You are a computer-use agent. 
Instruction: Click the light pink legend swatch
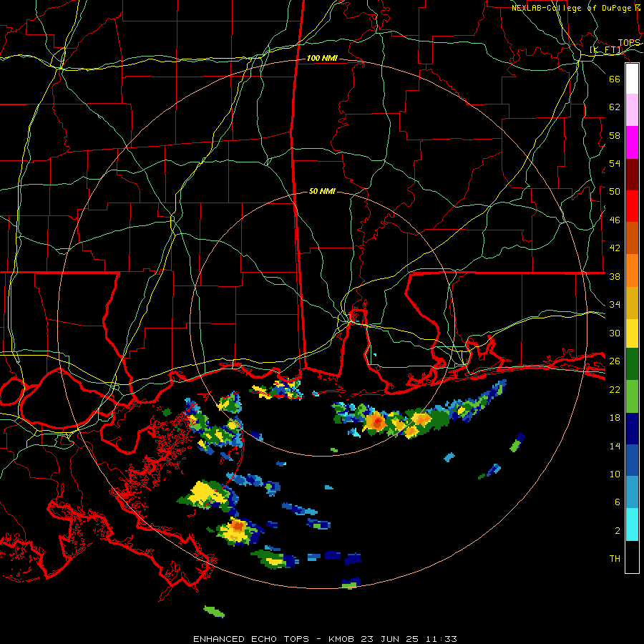[632, 110]
